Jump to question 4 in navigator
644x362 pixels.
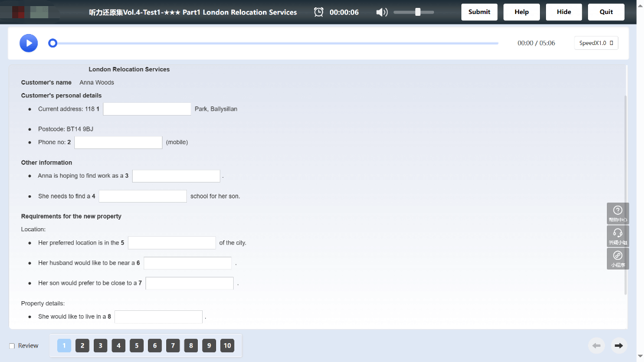[118, 346]
